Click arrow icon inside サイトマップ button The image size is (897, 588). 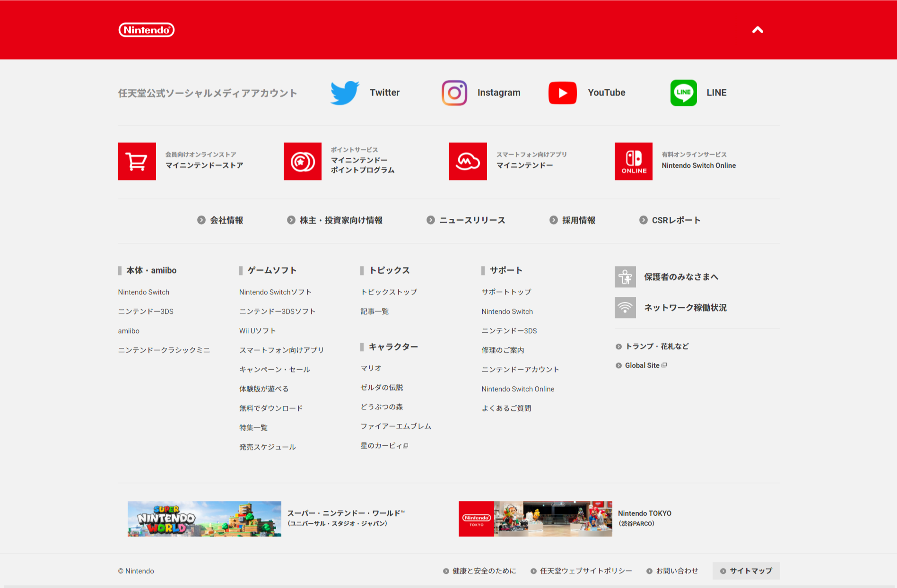point(723,571)
